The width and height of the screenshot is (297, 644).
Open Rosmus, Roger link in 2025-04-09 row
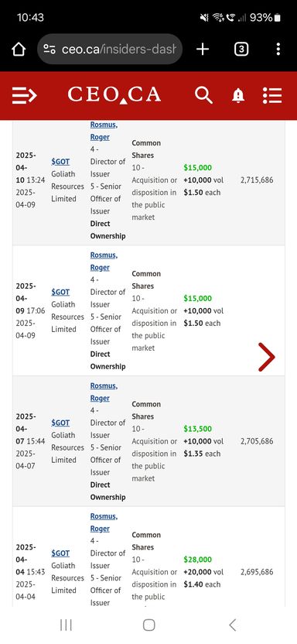tap(104, 261)
